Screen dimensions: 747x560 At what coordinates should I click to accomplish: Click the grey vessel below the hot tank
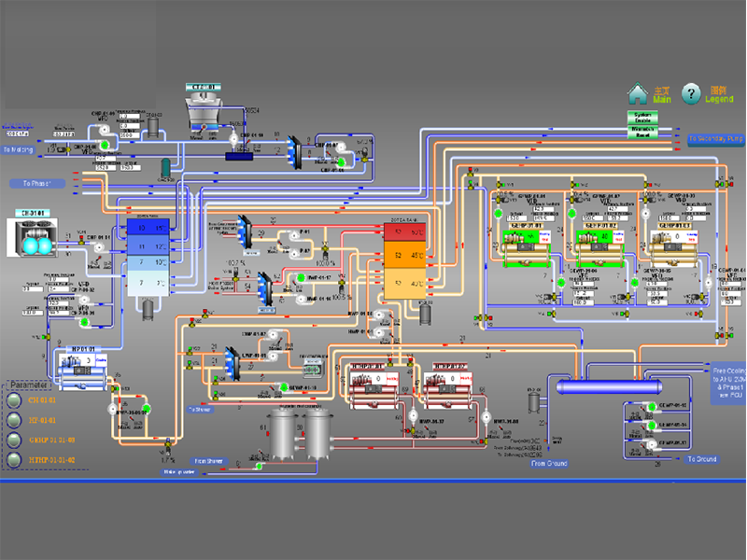tap(425, 314)
